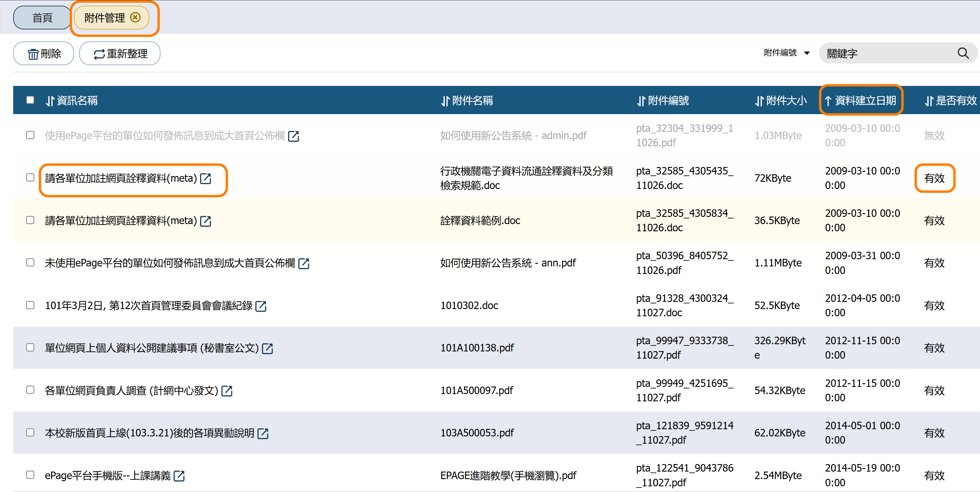Image resolution: width=980 pixels, height=492 pixels.
Task: Click the 重新整理 refresh button
Action: click(120, 53)
